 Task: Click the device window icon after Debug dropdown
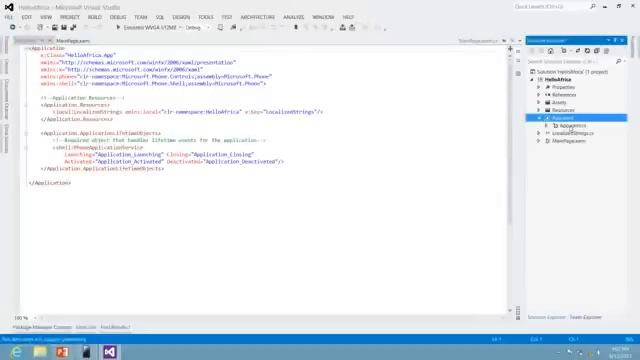point(220,27)
